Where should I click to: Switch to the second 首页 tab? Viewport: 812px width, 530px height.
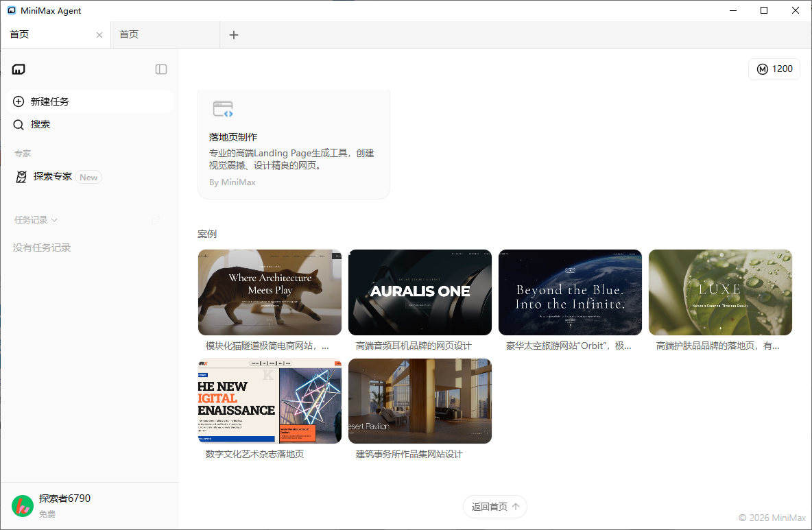165,35
